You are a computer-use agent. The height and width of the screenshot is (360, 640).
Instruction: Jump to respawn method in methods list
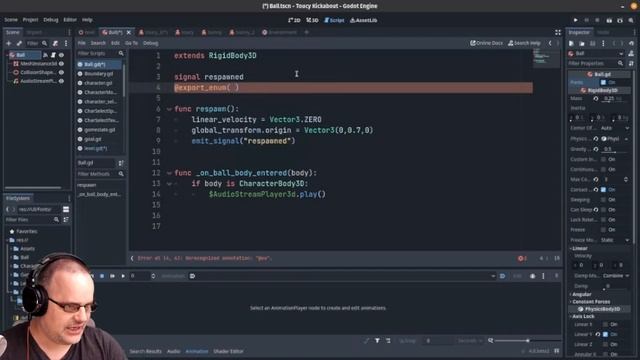87,185
